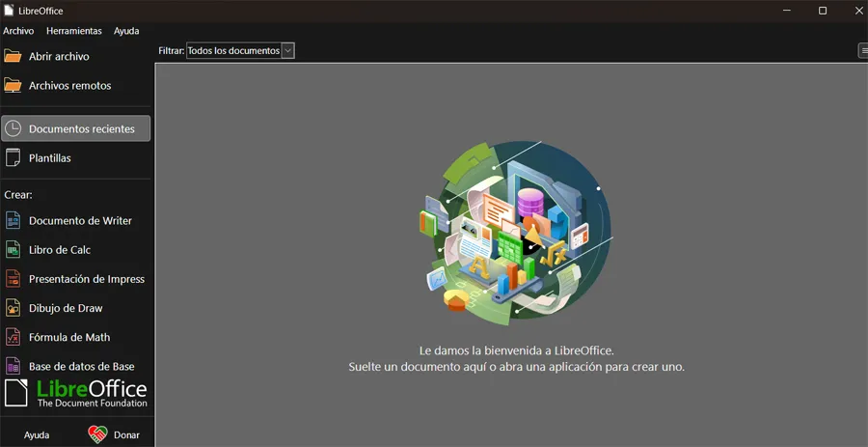Maximize the LibreOffice window

(823, 11)
